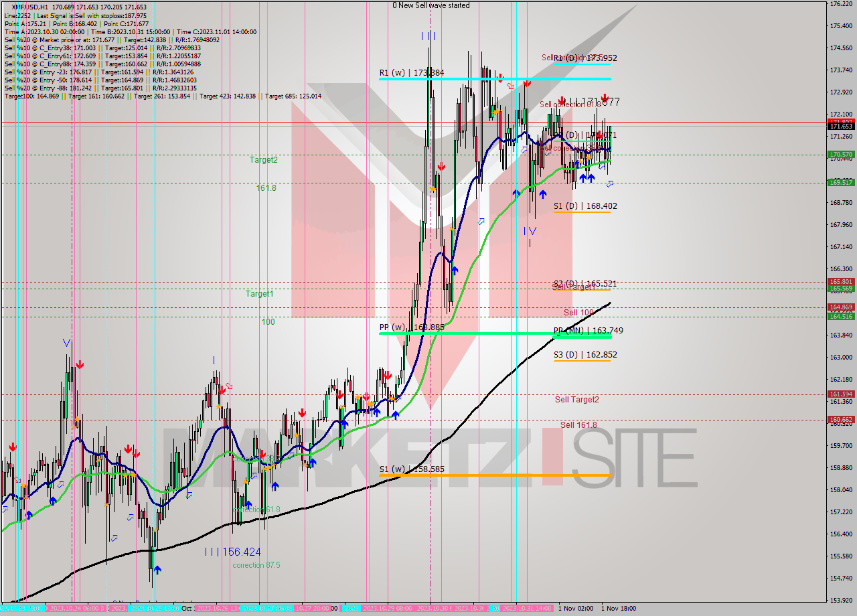The image size is (857, 616).
Task: Select the 'R1 (D) | 173.952' pivot label
Action: pyautogui.click(x=585, y=58)
